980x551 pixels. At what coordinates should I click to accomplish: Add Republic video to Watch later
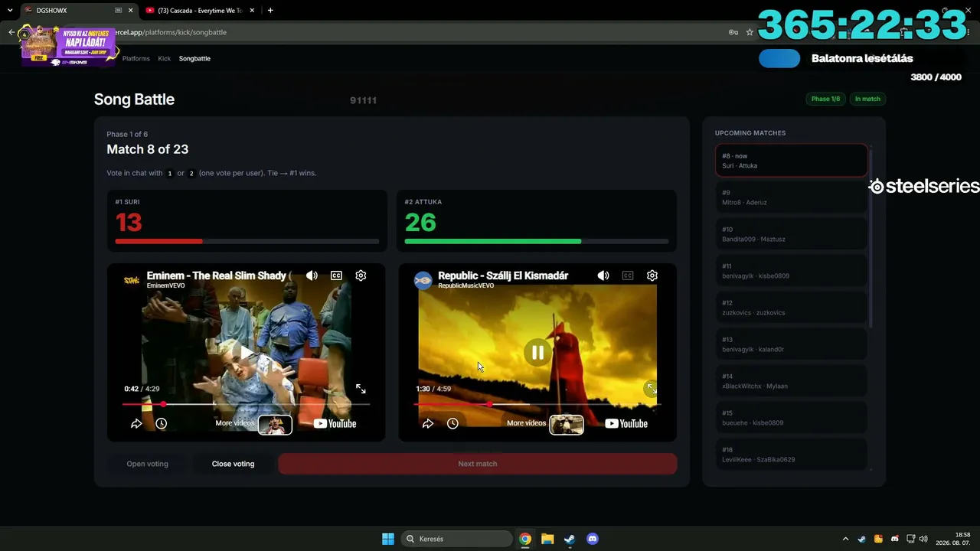click(x=452, y=423)
